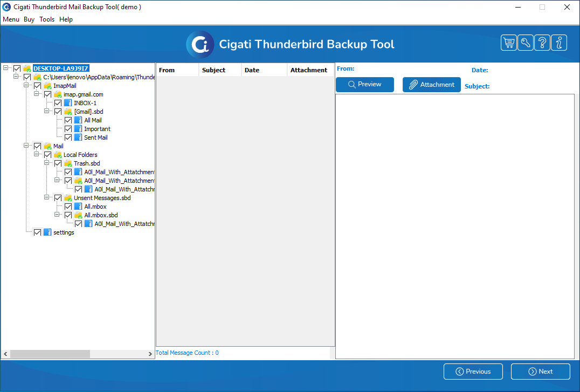Viewport: 580px width, 392px height.
Task: Click the paperclip icon on Attachment button
Action: tap(413, 85)
